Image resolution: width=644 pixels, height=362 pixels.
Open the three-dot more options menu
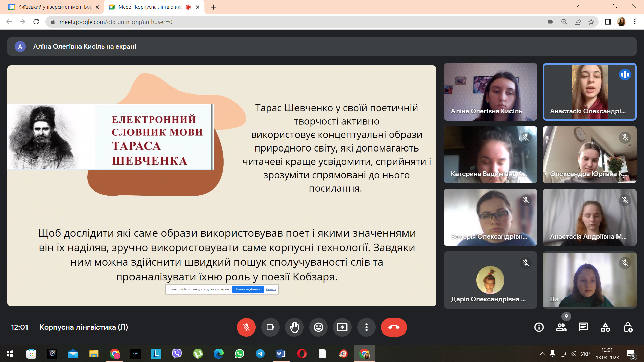[366, 327]
